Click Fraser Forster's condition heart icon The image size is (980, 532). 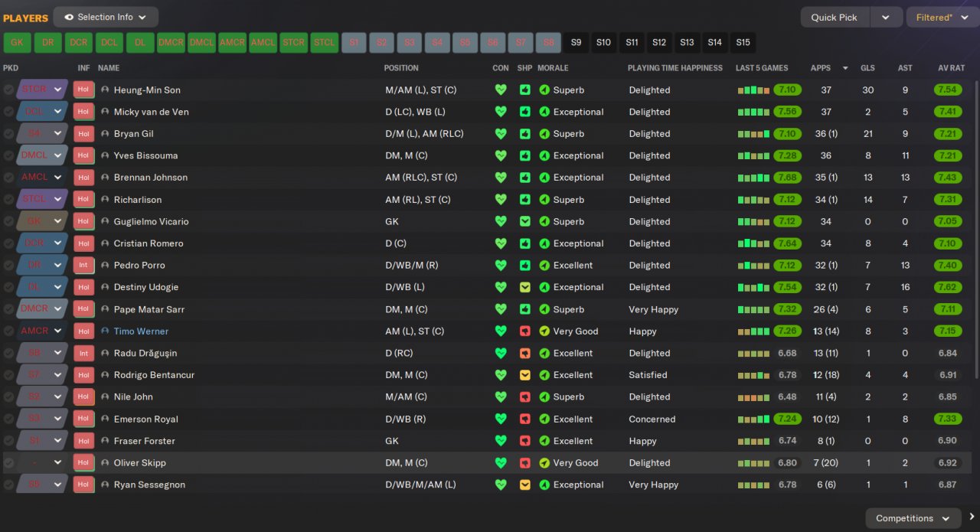coord(501,441)
